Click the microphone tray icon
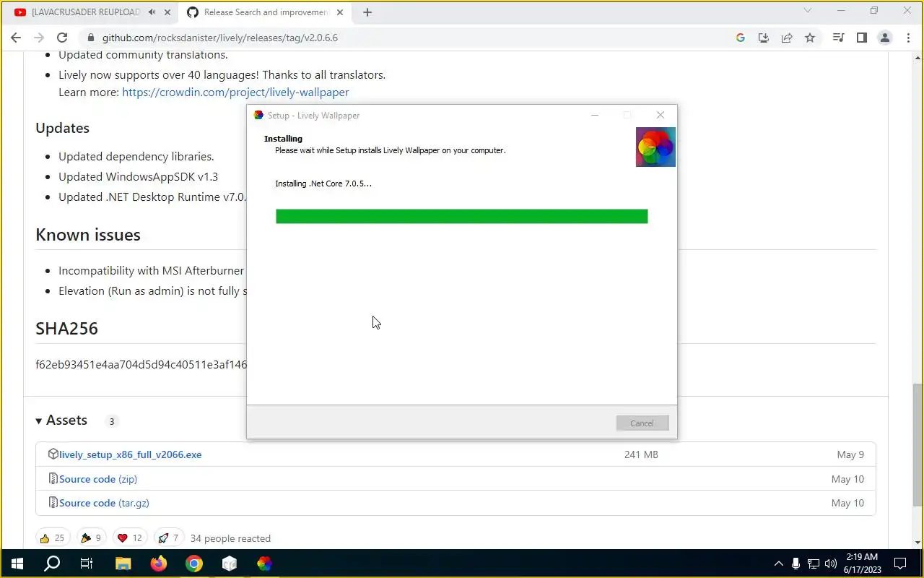Image resolution: width=924 pixels, height=578 pixels. 796,564
